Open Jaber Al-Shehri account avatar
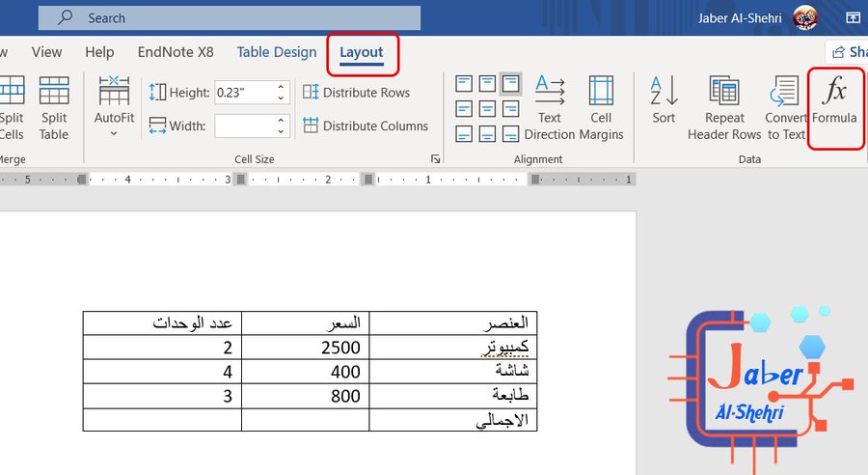The height and width of the screenshot is (475, 868). click(805, 17)
